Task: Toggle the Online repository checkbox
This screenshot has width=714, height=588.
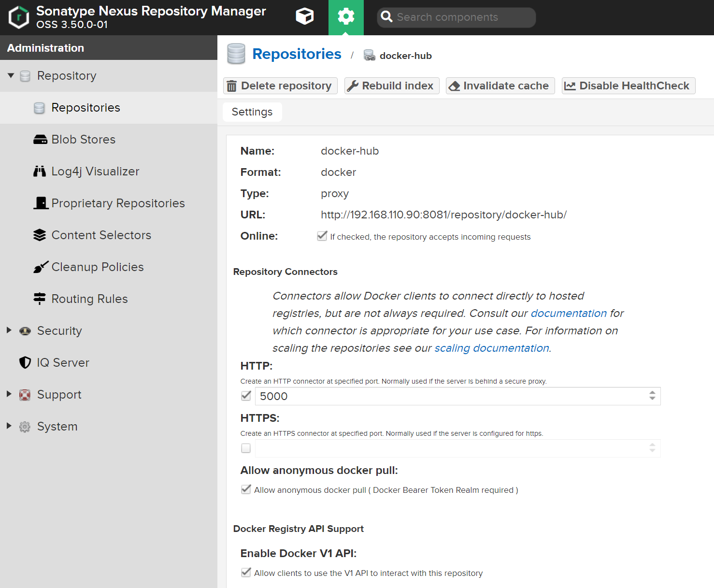Action: [x=322, y=236]
